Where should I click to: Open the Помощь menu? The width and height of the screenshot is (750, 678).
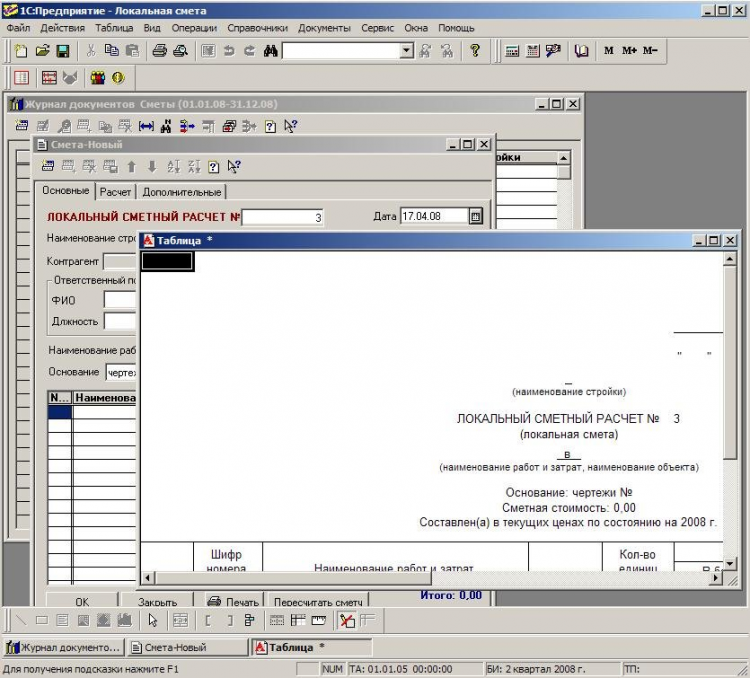tap(456, 28)
